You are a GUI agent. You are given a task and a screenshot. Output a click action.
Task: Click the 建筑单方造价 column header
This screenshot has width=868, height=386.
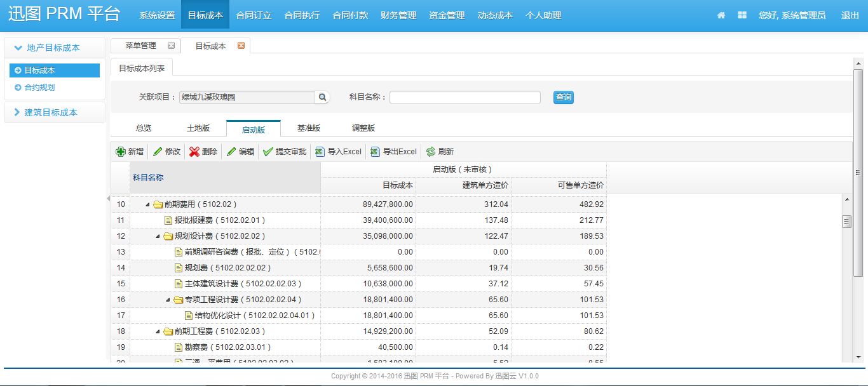pyautogui.click(x=464, y=185)
